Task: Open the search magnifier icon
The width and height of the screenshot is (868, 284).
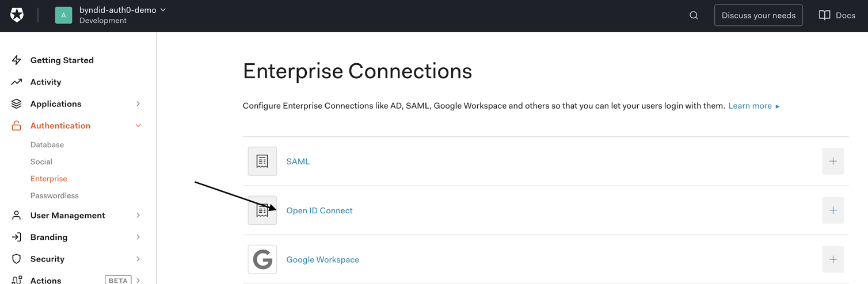Action: click(x=694, y=16)
